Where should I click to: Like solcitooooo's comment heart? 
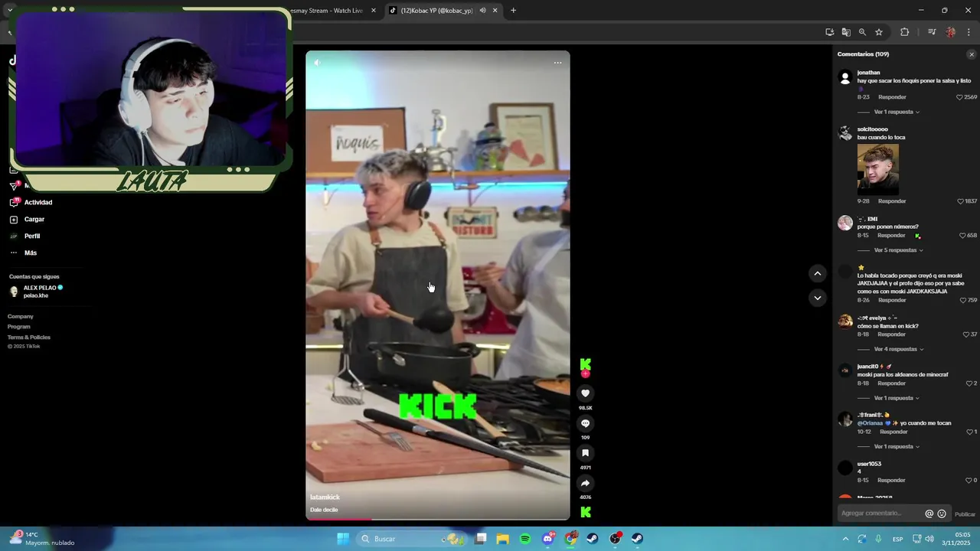click(960, 201)
